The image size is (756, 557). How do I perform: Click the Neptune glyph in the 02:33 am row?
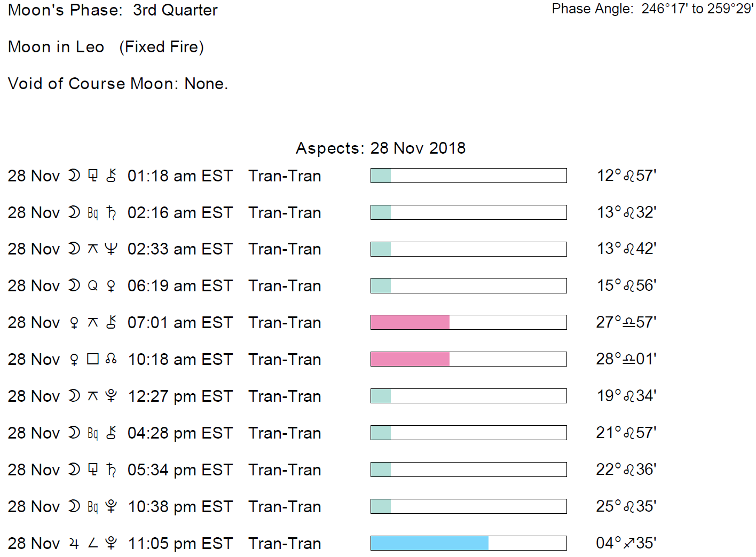111,249
